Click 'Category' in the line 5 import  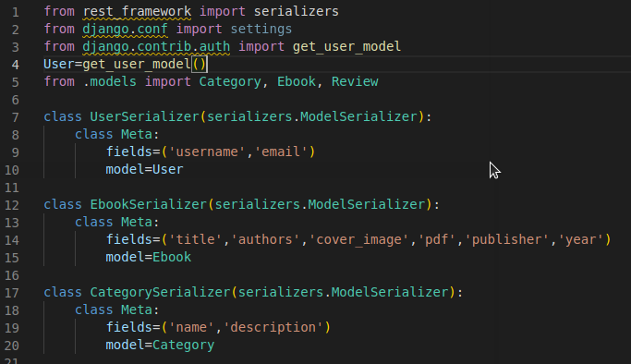[x=230, y=81]
